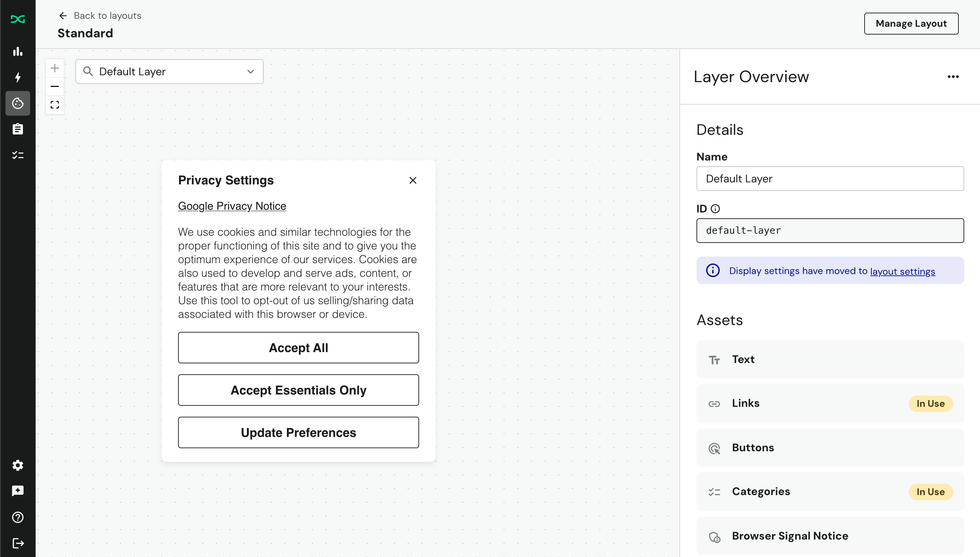Open the Google Privacy Notice link
Screen dimensions: 980x557
pyautogui.click(x=232, y=206)
